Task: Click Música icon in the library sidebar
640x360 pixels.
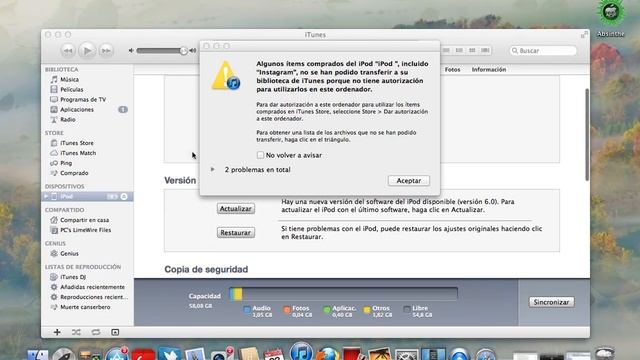Action: [x=54, y=79]
